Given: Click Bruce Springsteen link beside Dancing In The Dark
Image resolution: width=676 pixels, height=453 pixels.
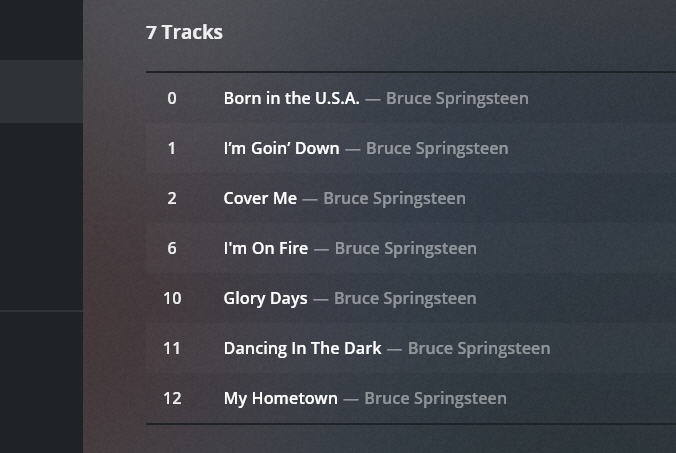Looking at the screenshot, I should pyautogui.click(x=479, y=348).
